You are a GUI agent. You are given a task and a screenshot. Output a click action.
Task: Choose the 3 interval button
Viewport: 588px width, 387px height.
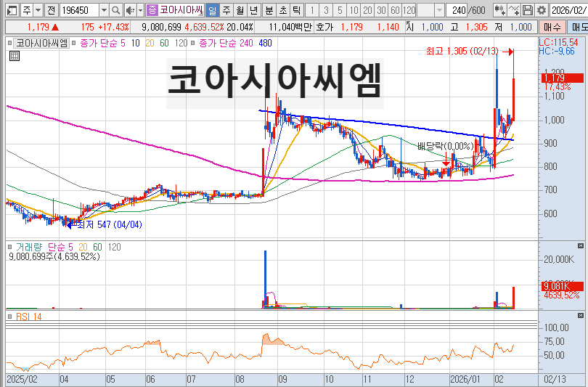click(326, 10)
